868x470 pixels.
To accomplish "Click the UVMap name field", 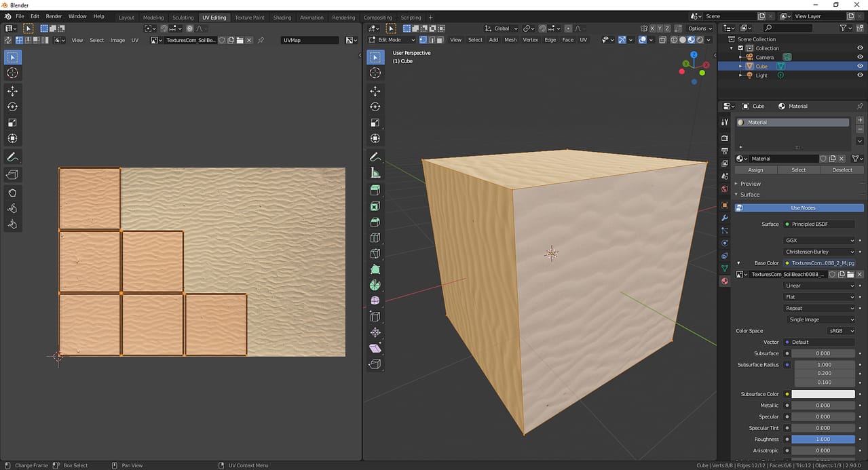I will click(x=309, y=40).
